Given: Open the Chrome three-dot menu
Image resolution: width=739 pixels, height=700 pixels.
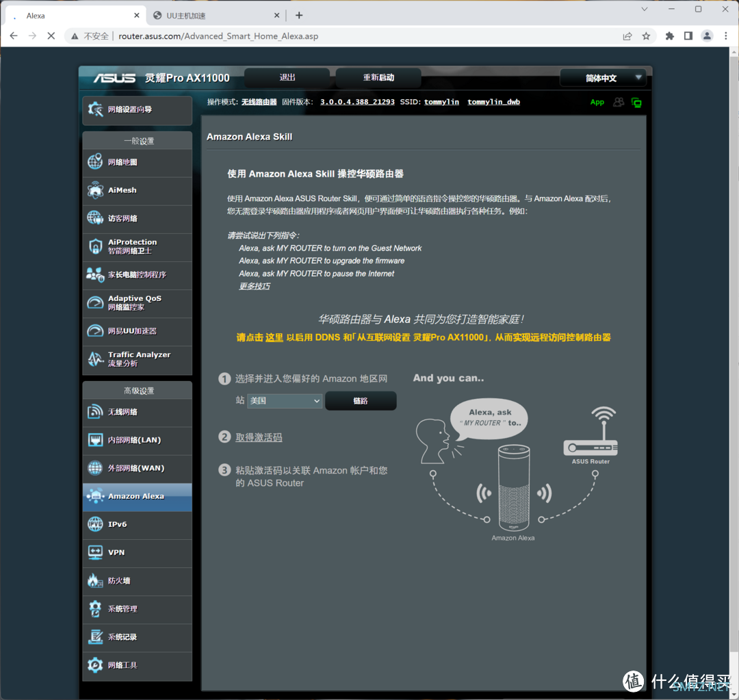Looking at the screenshot, I should tap(726, 36).
